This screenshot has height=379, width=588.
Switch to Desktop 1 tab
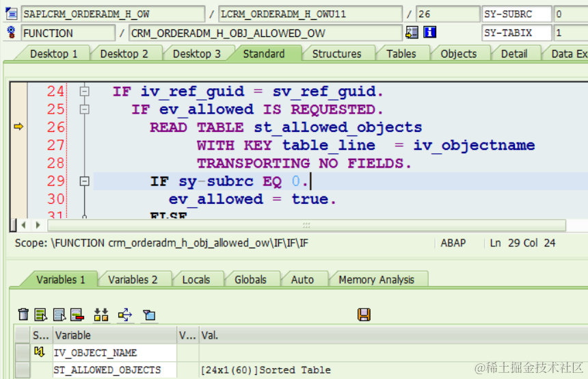(53, 53)
